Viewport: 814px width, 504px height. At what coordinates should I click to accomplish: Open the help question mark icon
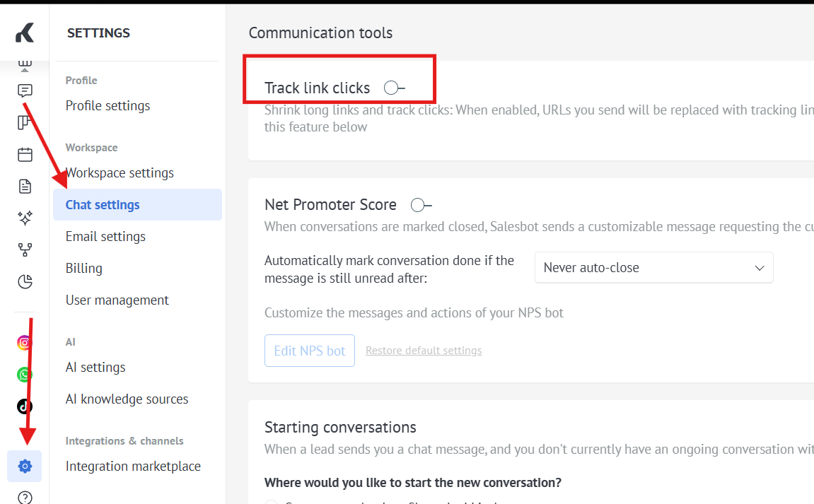pyautogui.click(x=25, y=498)
